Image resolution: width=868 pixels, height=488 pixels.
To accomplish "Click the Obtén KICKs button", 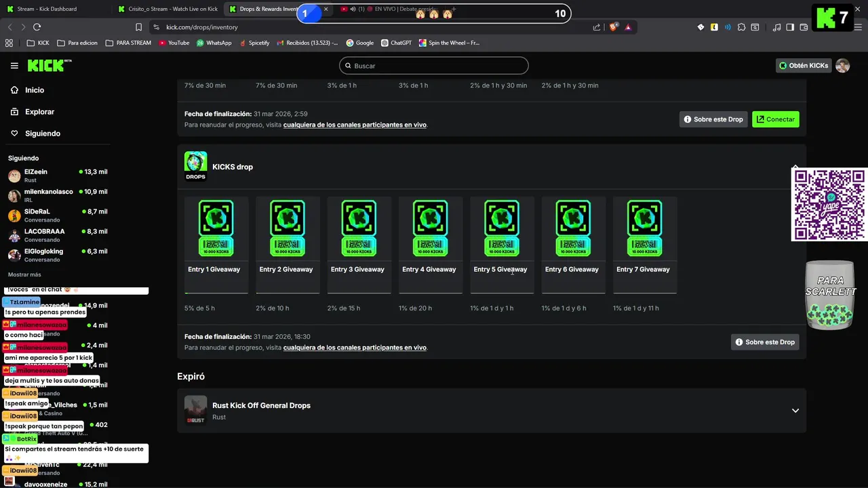I will coord(804,66).
